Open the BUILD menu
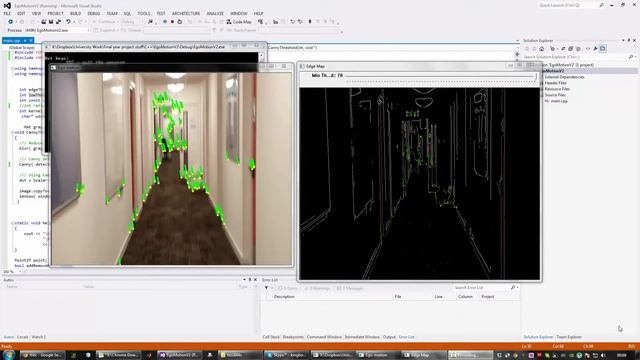Image resolution: width=640 pixels, height=360 pixels. point(76,13)
